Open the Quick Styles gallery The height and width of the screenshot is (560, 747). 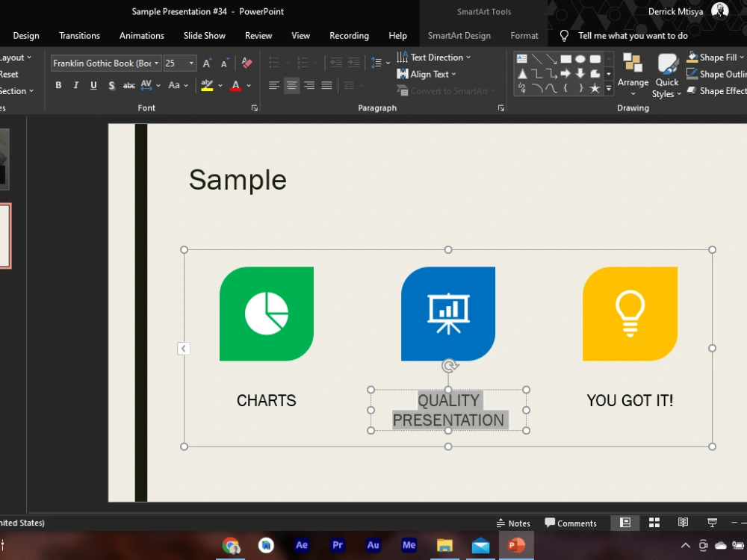(666, 75)
